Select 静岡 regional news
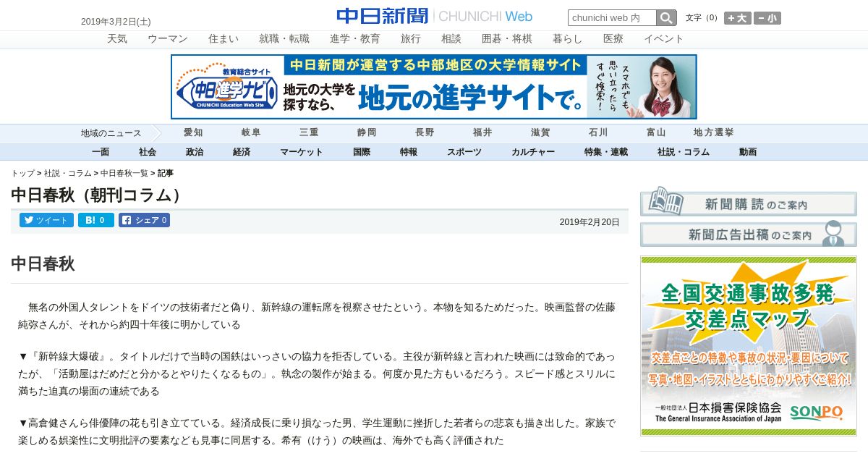This screenshot has height=456, width=868. (x=367, y=132)
